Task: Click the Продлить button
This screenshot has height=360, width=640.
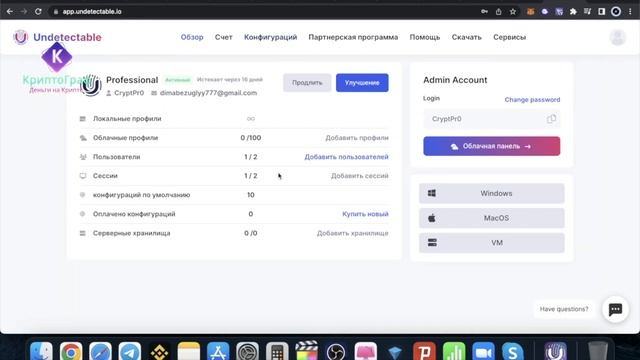Action: 307,82
